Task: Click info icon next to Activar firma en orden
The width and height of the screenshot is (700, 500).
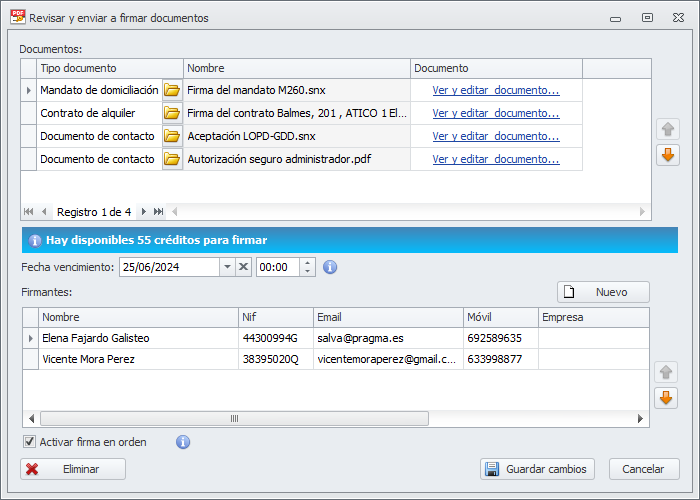Action: 183,442
